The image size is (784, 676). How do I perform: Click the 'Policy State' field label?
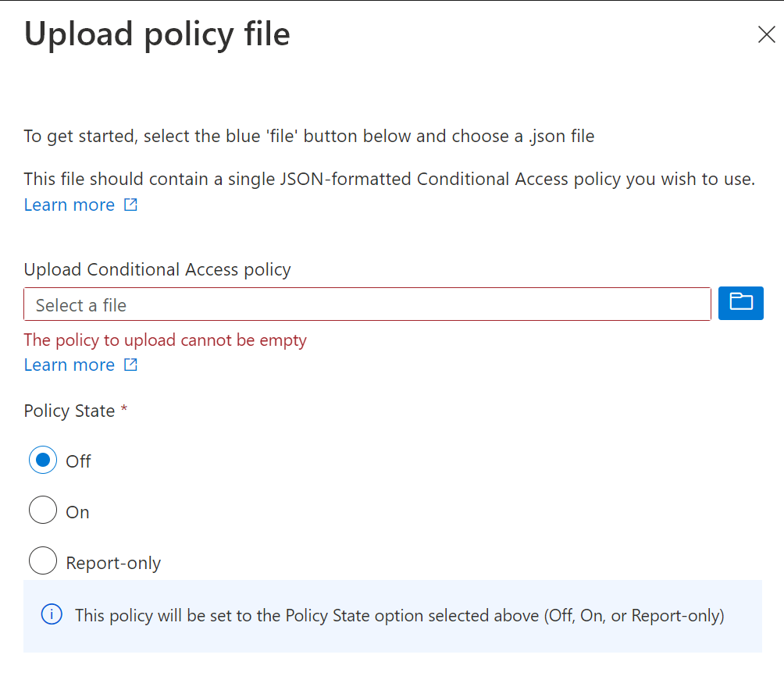pos(69,411)
